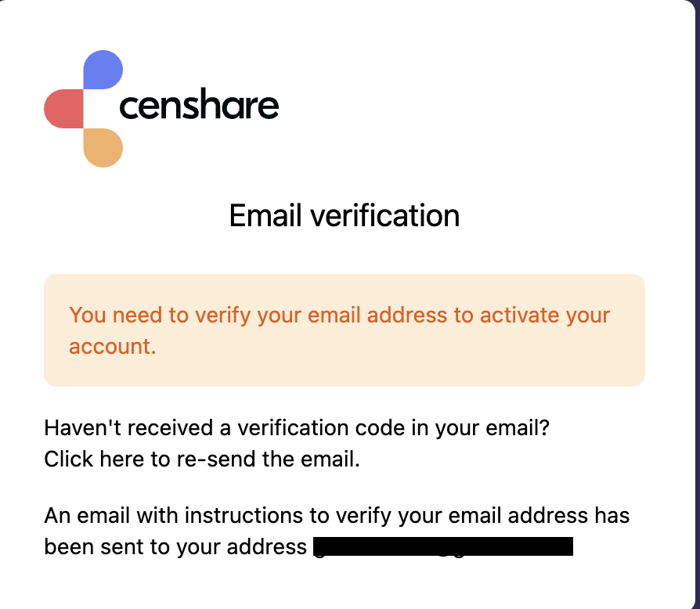Select the "Email verification" heading

[x=344, y=215]
